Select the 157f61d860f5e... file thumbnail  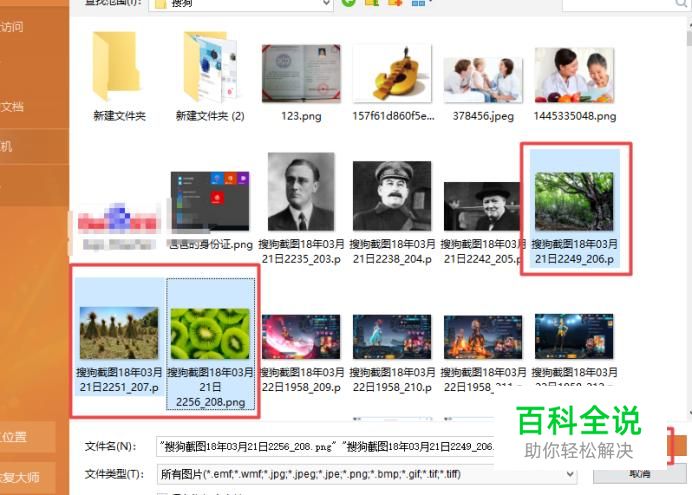click(x=392, y=73)
